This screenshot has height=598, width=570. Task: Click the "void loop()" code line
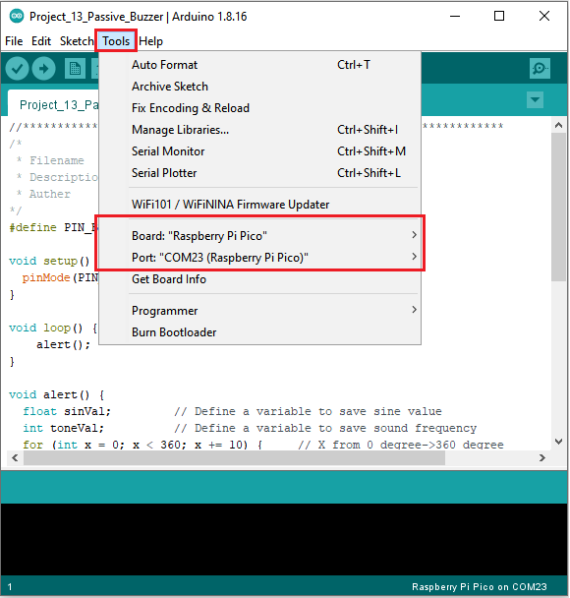(x=53, y=328)
